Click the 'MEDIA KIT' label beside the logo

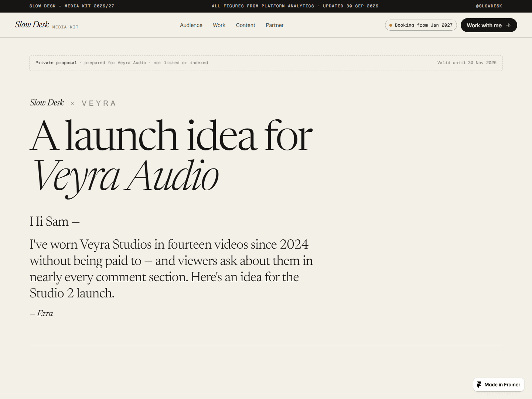click(65, 27)
